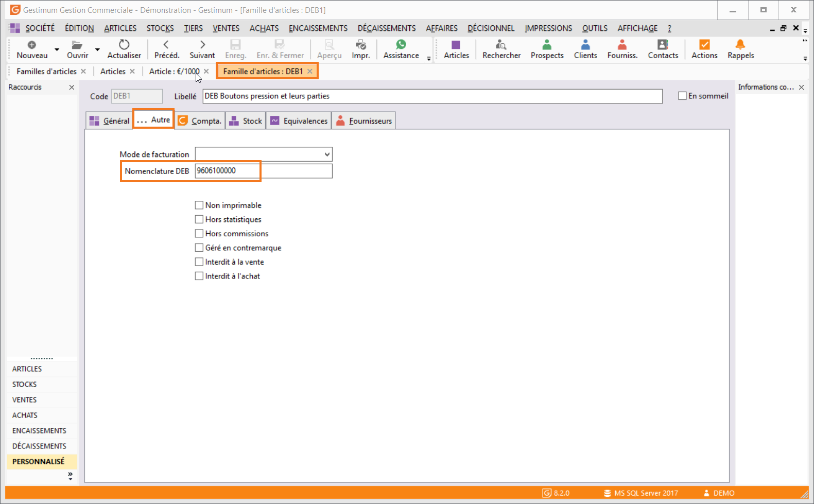814x504 pixels.
Task: Open the Actions checkmark icon
Action: point(704,45)
